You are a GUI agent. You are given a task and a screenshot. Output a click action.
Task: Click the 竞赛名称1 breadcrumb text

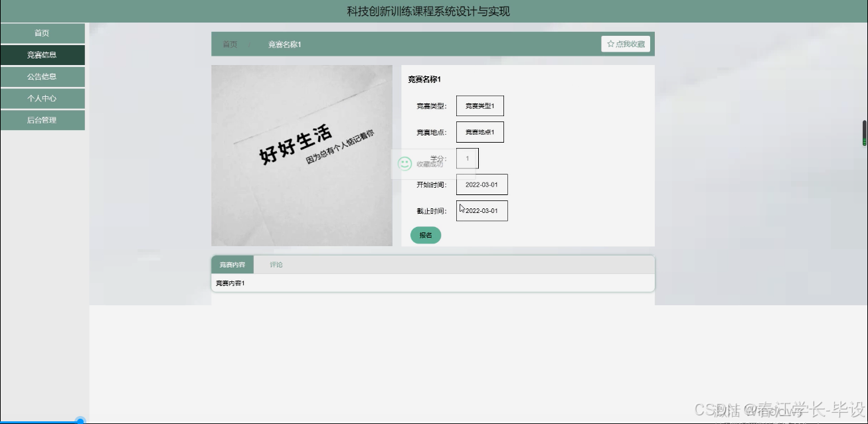tap(285, 44)
